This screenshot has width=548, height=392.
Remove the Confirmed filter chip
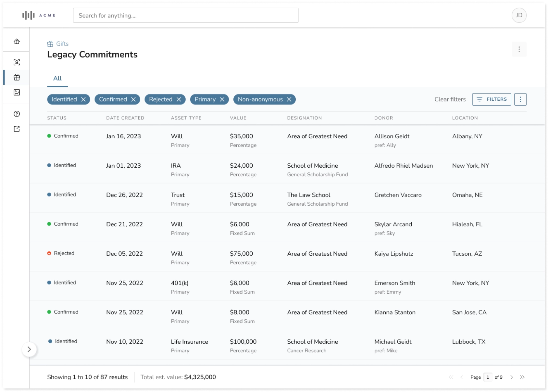tap(133, 99)
